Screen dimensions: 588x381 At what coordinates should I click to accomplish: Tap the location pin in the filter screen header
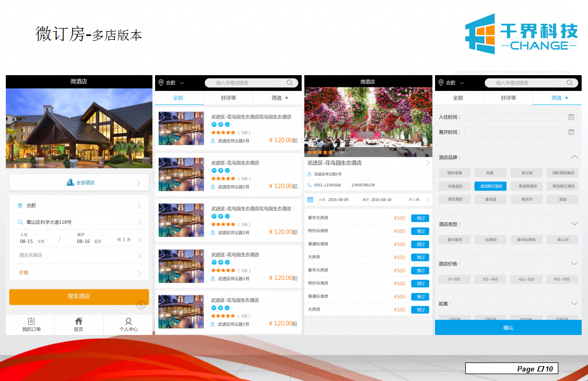[441, 83]
